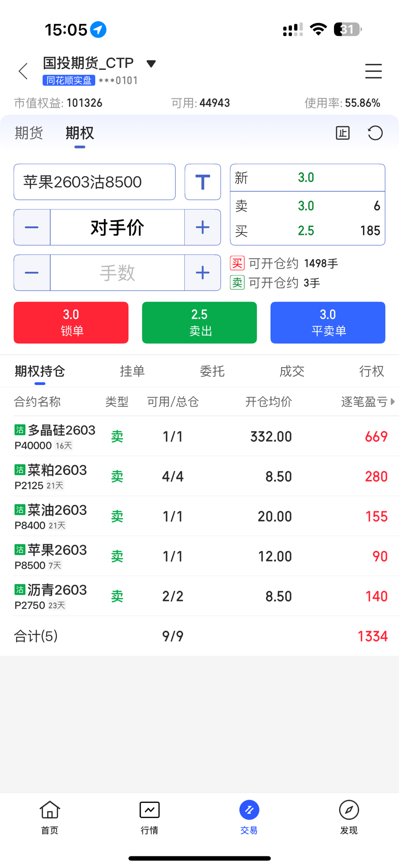Viewport: 399px width, 868px height.
Task: Open the T-quote option chain button
Action: (x=203, y=182)
